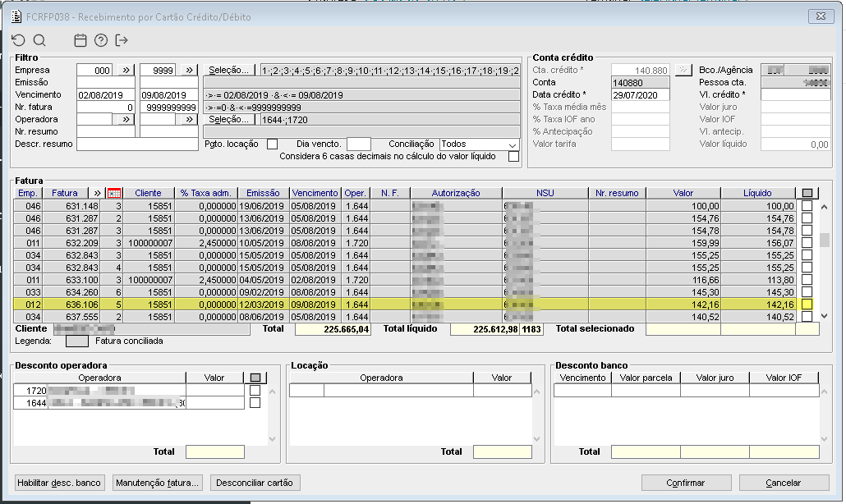Open the calendar toolbar icon

pyautogui.click(x=80, y=40)
